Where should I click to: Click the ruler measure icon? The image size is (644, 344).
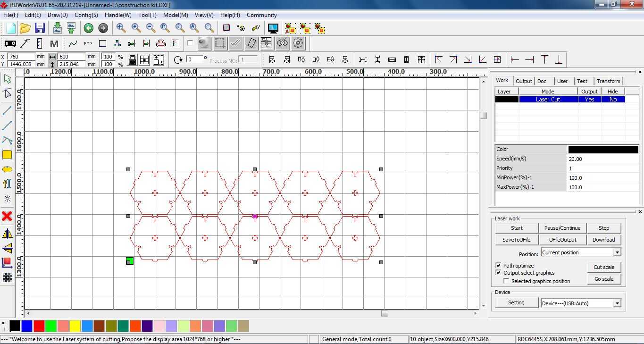(40, 44)
